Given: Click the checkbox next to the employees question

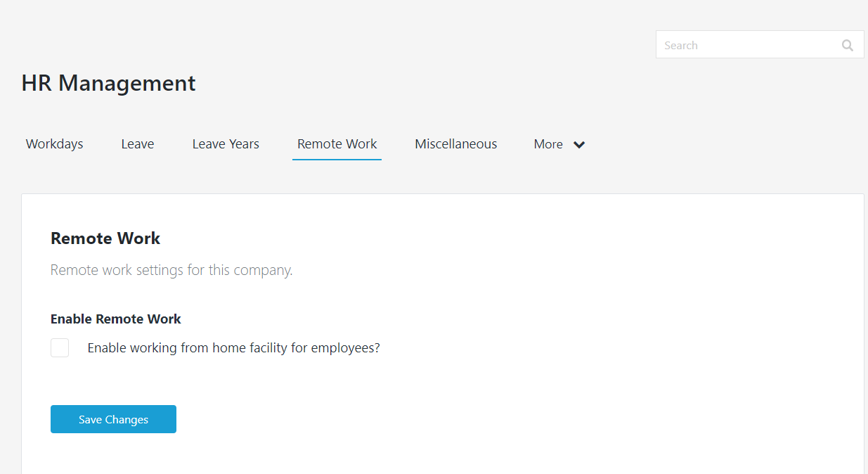Looking at the screenshot, I should click(60, 347).
